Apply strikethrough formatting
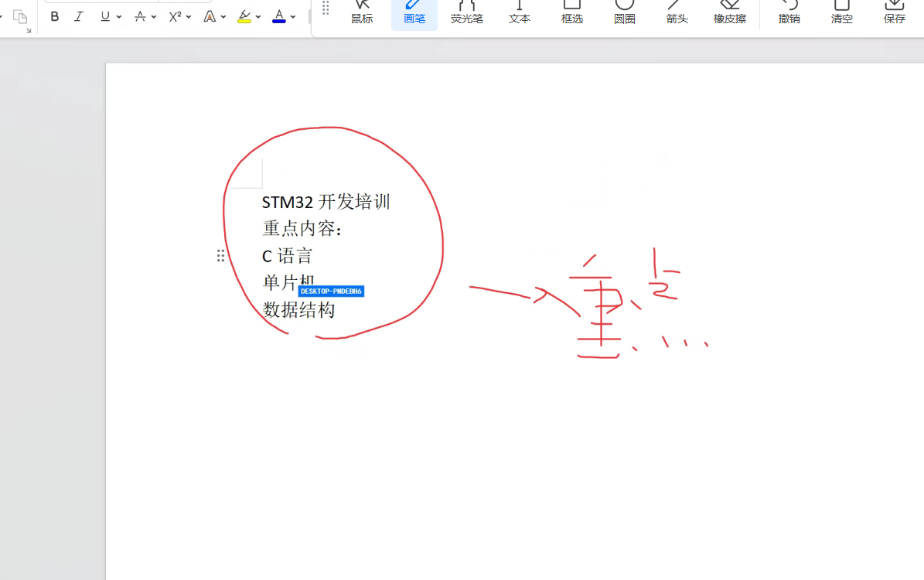 [140, 16]
